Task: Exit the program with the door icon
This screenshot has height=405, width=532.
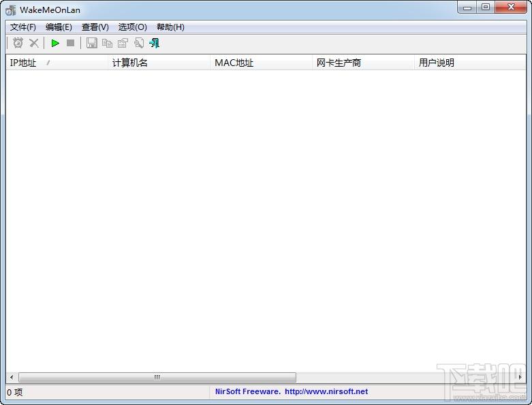Action: click(155, 43)
